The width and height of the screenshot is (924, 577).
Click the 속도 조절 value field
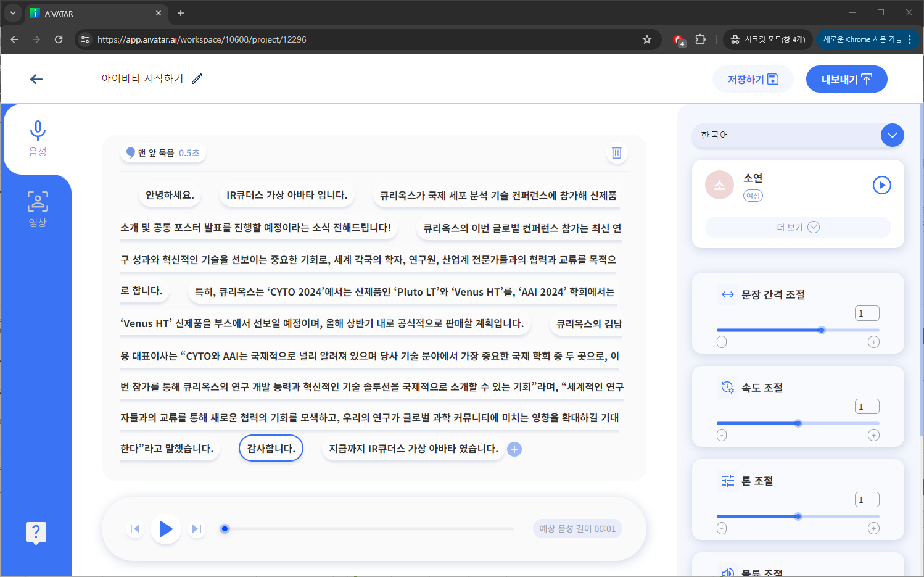[x=867, y=407]
